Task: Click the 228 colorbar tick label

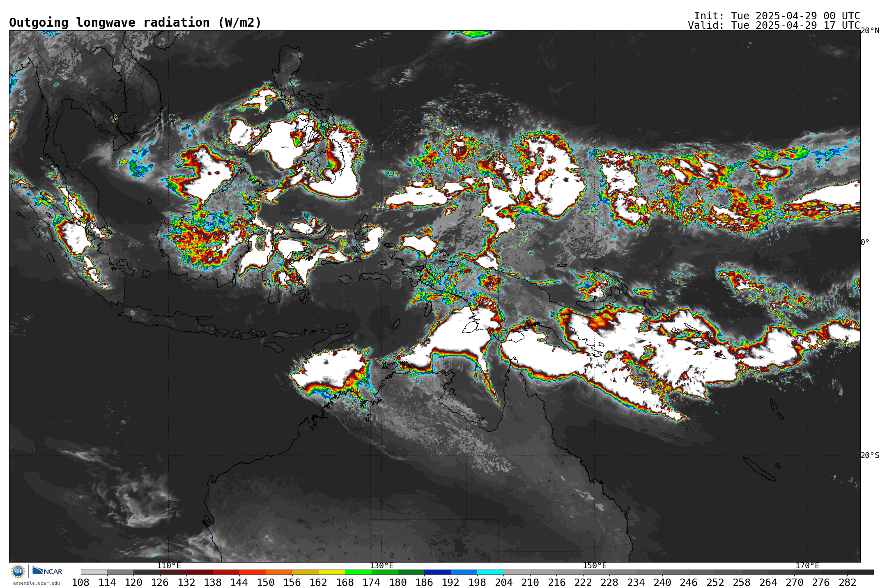Action: click(x=609, y=583)
